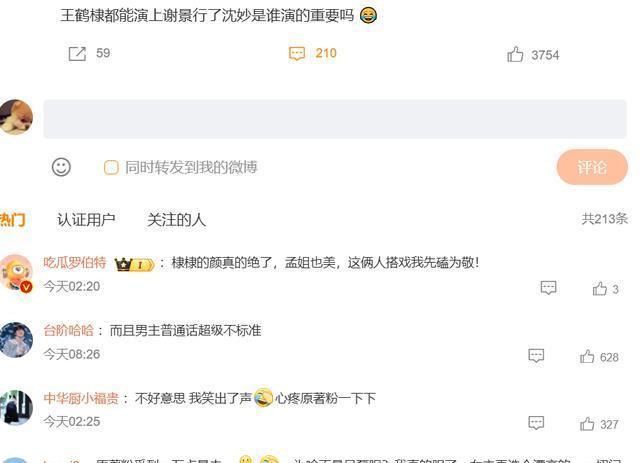Like 中华厨小福贵's comment with 327 likes
Screen dimensions: 640x463
(x=587, y=424)
